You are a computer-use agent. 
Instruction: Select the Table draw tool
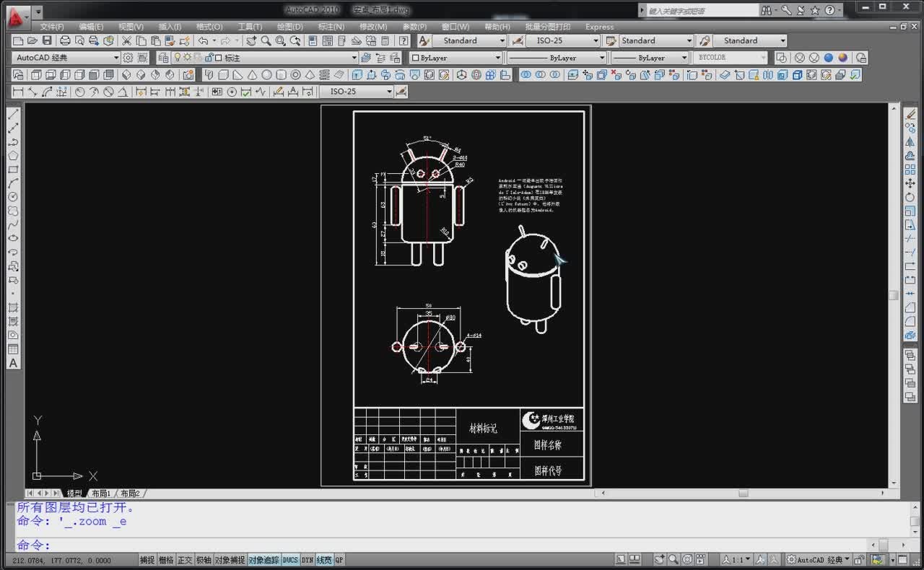click(x=13, y=349)
